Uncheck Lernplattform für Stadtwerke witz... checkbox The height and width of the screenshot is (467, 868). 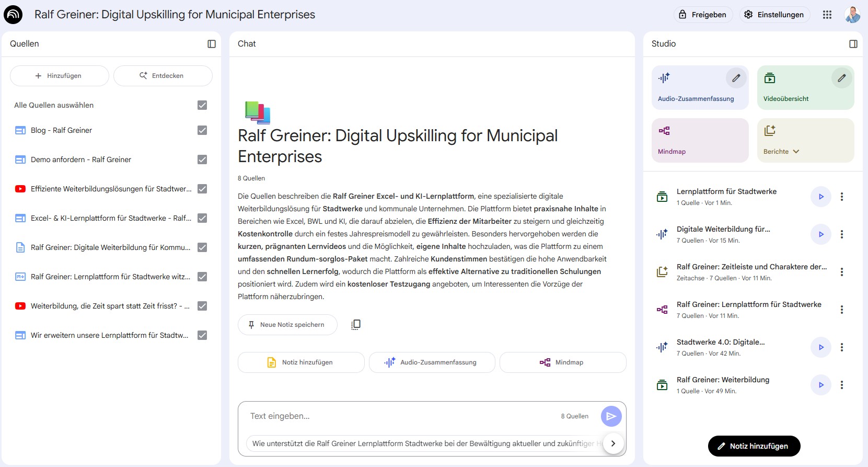coord(202,277)
